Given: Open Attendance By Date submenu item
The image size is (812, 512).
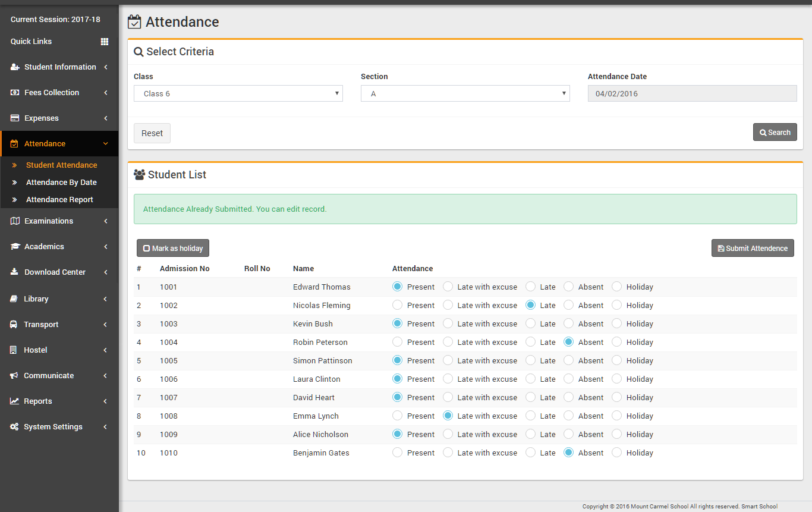Looking at the screenshot, I should point(61,183).
